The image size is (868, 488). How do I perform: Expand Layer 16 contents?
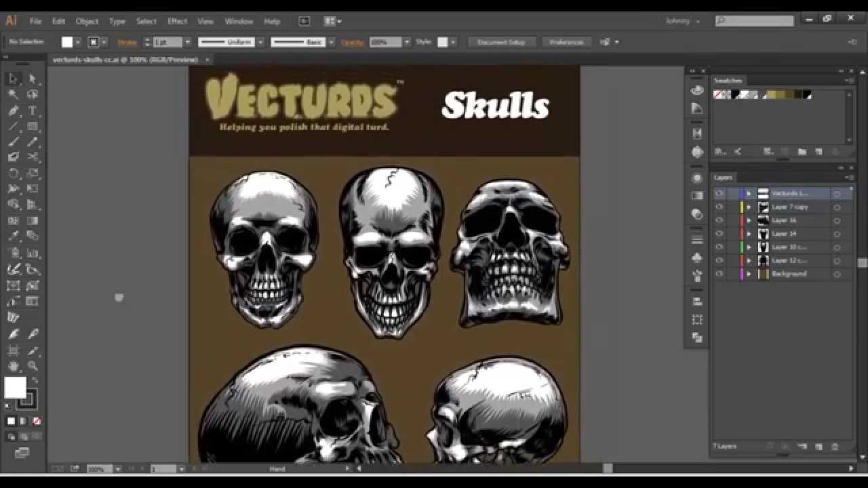pyautogui.click(x=749, y=220)
